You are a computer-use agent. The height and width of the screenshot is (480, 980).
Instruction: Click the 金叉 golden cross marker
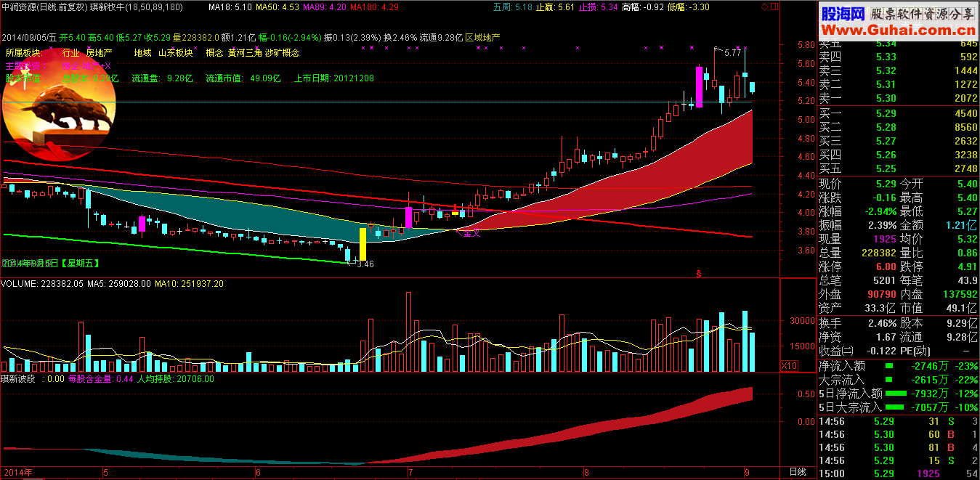471,233
